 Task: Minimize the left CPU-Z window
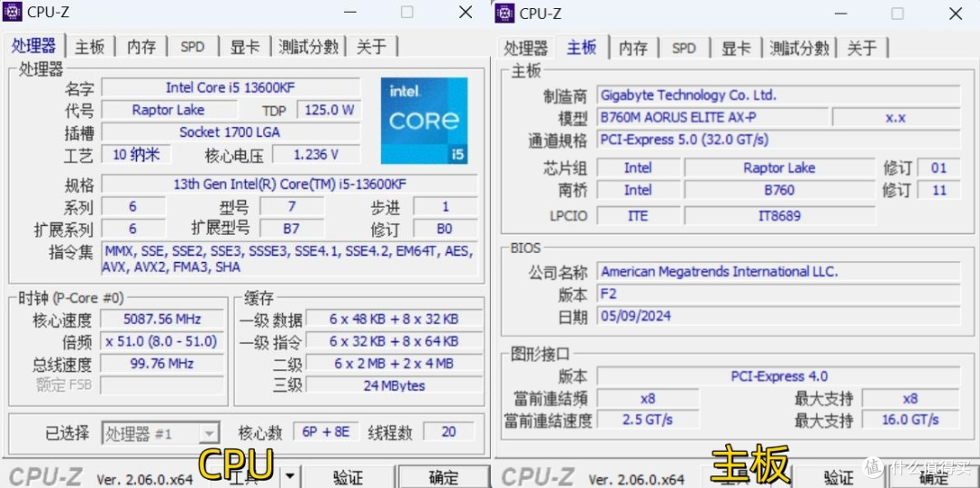350,12
